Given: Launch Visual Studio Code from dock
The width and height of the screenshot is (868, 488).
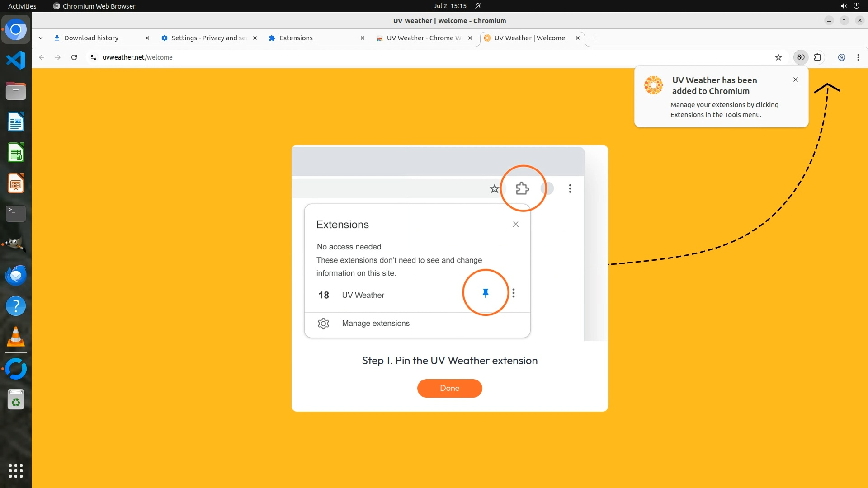Looking at the screenshot, I should point(16,60).
